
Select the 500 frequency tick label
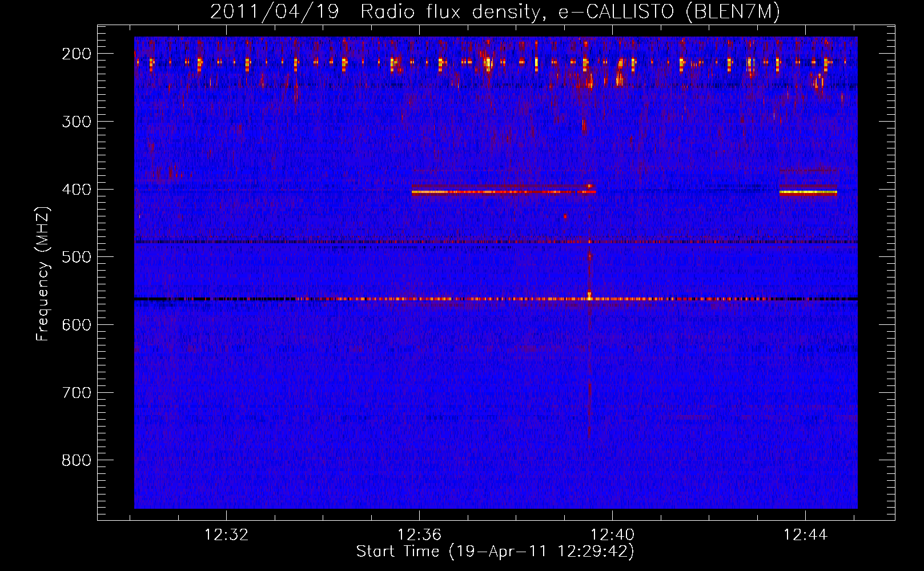point(76,257)
